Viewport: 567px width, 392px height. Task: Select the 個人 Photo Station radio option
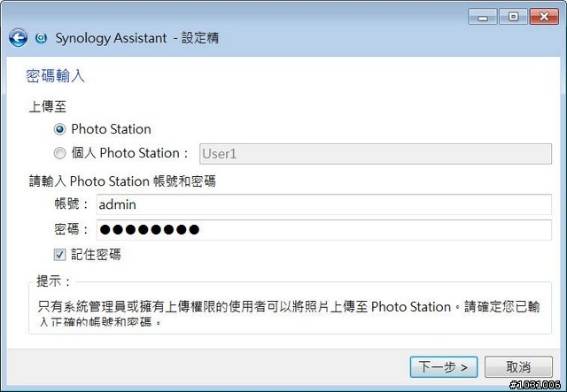59,153
